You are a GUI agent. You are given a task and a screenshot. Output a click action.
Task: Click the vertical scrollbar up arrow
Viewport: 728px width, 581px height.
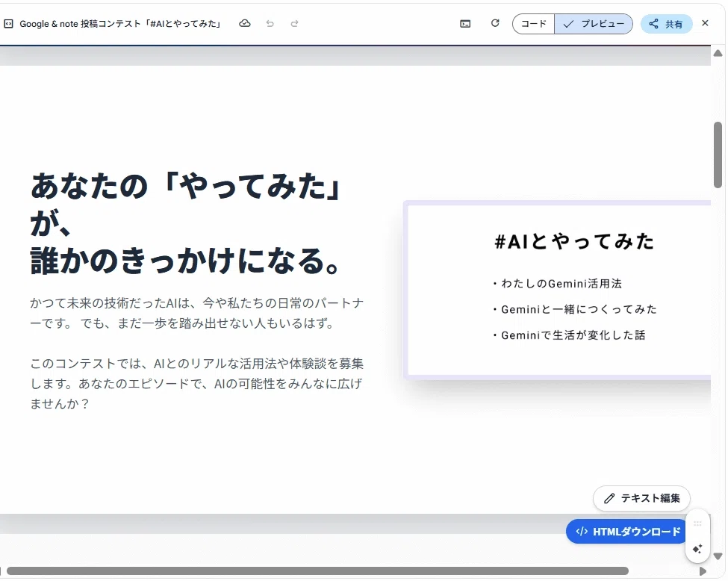[x=718, y=53]
